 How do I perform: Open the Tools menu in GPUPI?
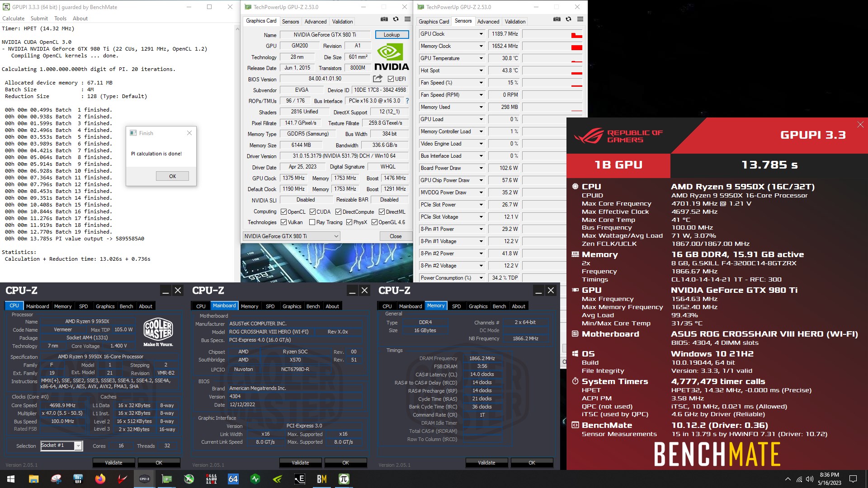(60, 19)
